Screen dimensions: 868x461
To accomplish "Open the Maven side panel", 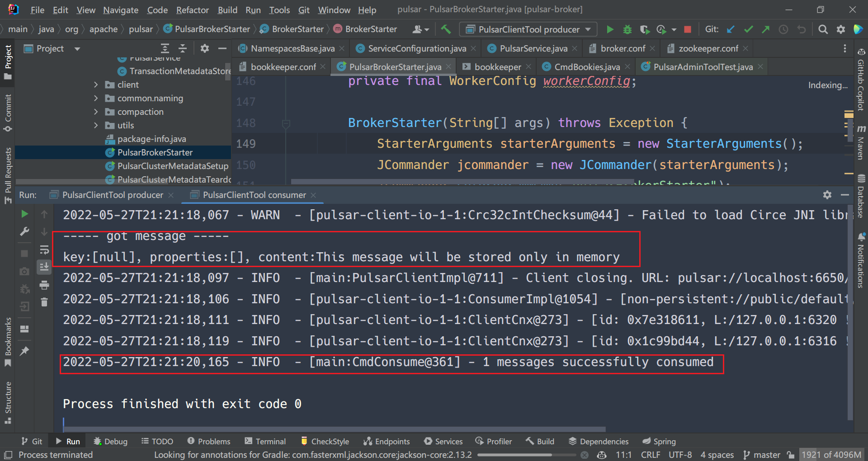I will click(861, 142).
